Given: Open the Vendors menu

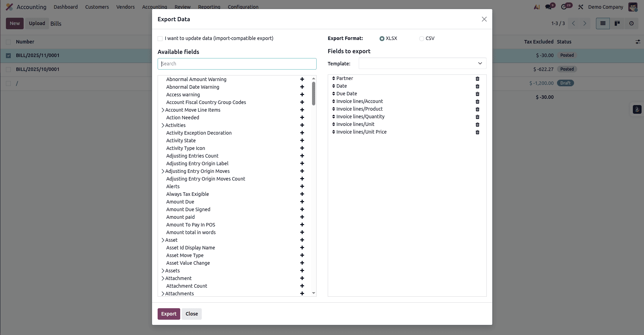Looking at the screenshot, I should 125,7.
